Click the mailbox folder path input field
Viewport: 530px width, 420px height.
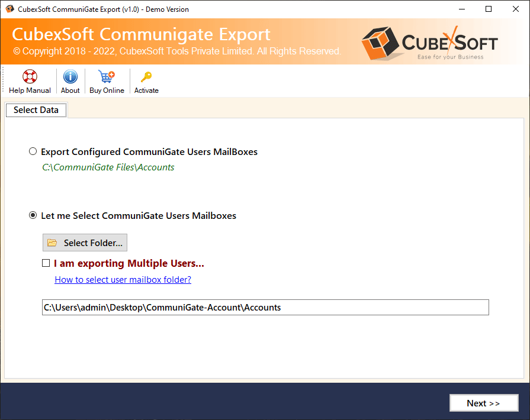[265, 307]
